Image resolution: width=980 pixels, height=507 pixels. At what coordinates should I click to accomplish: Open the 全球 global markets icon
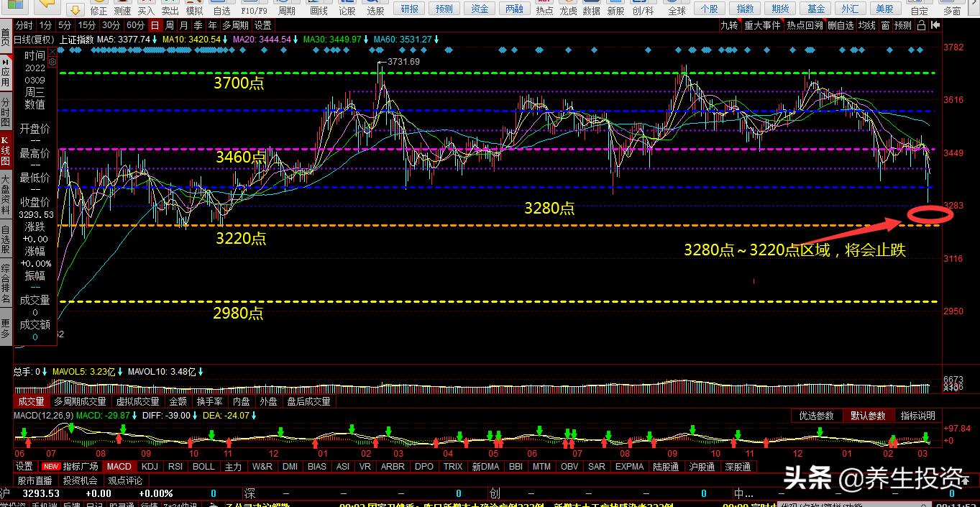click(x=677, y=8)
